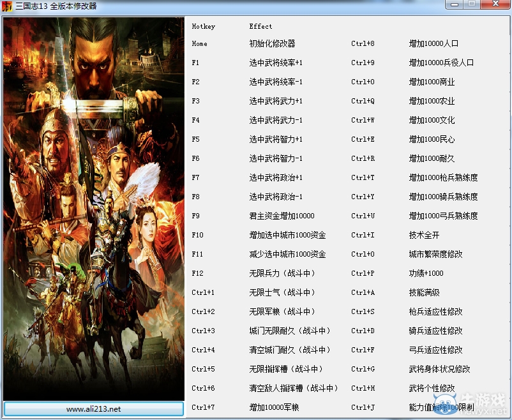
Task: Select the "技能满级" effect text
Action: pos(424,292)
